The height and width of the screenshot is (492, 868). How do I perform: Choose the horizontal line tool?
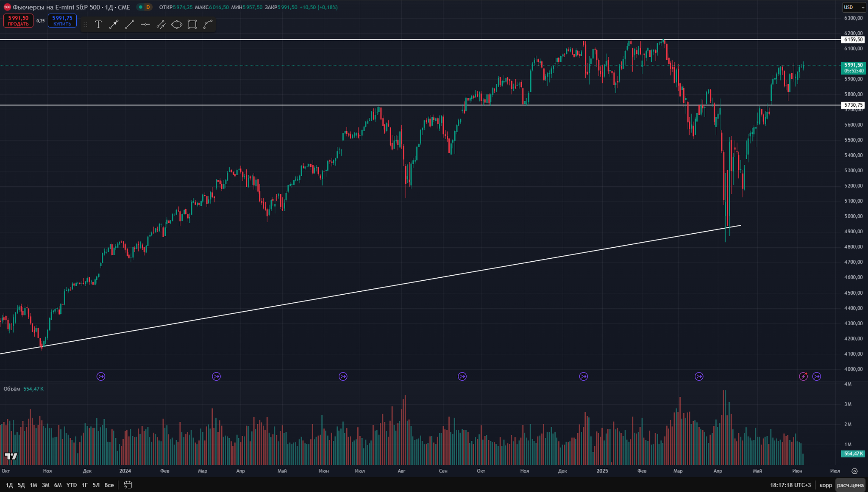[x=145, y=25]
